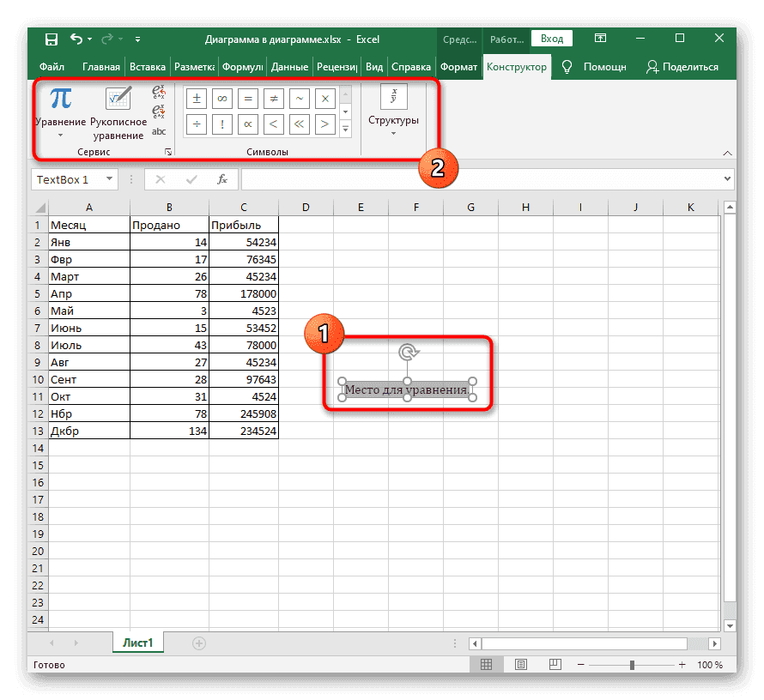Select abc normal text option
The image size is (764, 700).
[x=159, y=131]
